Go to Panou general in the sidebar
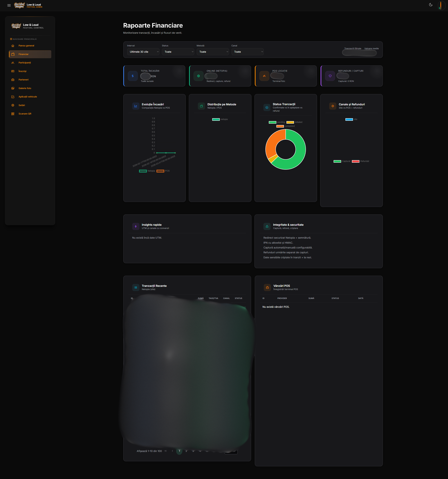This screenshot has width=448, height=479. click(30, 46)
